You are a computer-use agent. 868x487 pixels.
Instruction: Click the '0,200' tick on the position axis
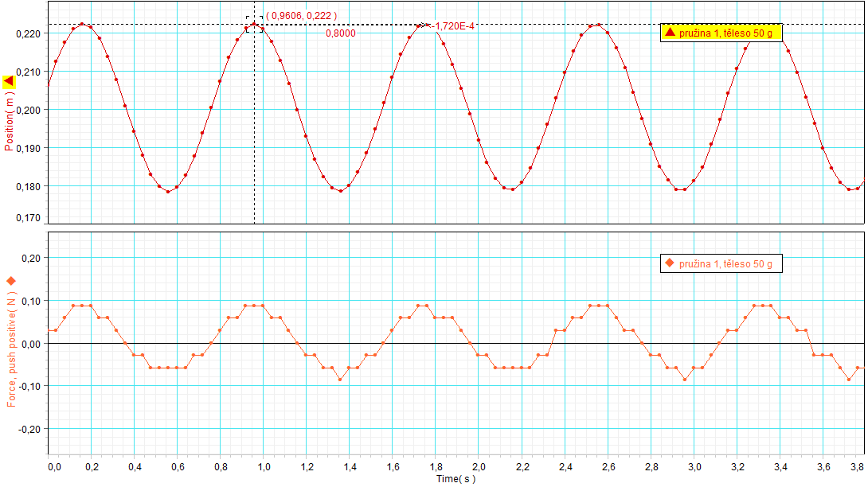coord(28,110)
